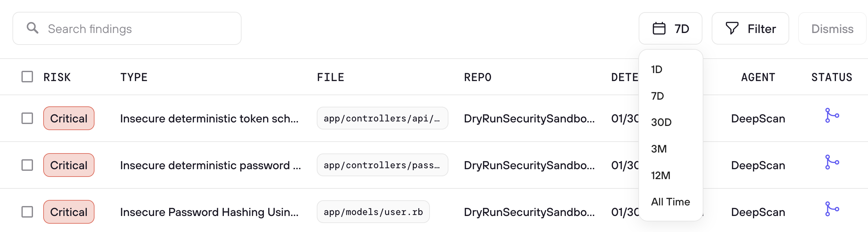Choose 3M in the time range menu
The height and width of the screenshot is (232, 868).
point(659,149)
